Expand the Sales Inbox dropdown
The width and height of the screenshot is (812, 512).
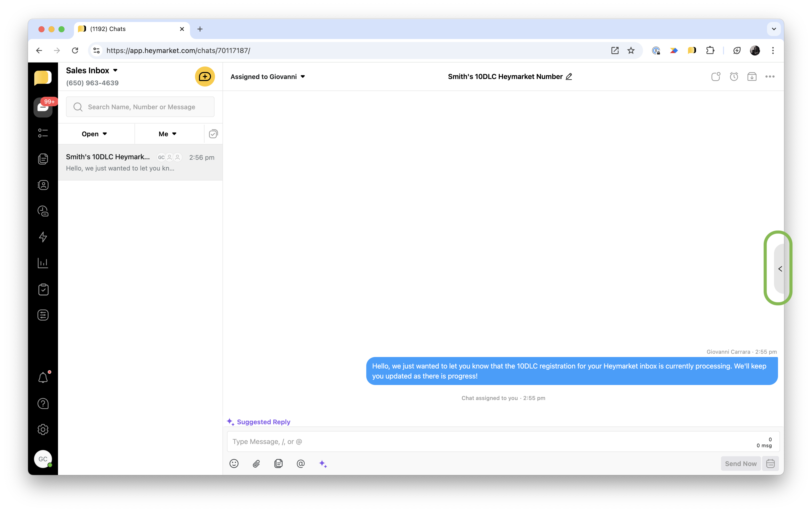pos(115,70)
